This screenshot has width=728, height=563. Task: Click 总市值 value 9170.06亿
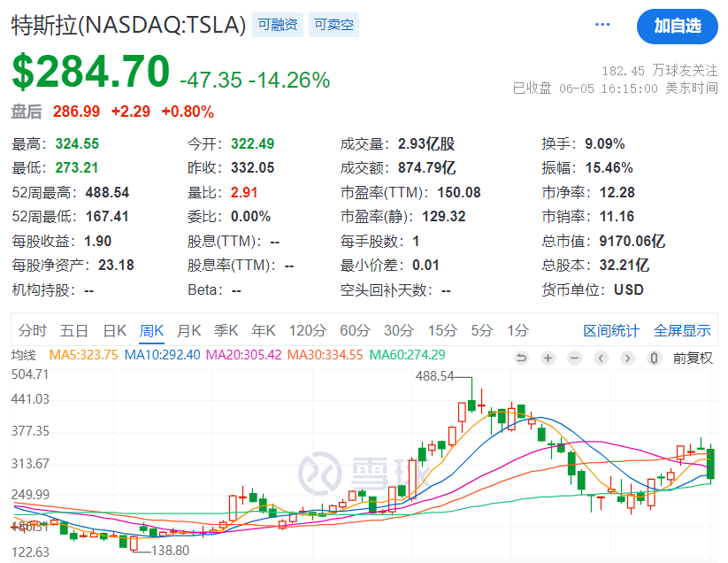coord(632,241)
